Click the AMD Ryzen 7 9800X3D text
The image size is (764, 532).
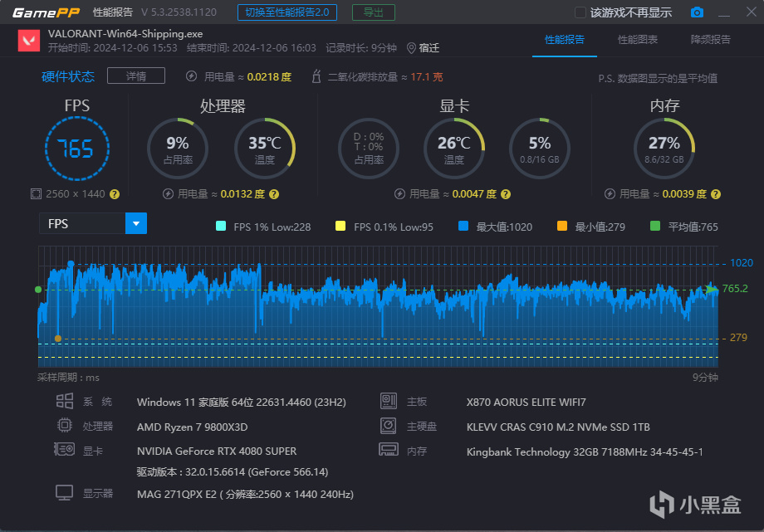pyautogui.click(x=192, y=427)
